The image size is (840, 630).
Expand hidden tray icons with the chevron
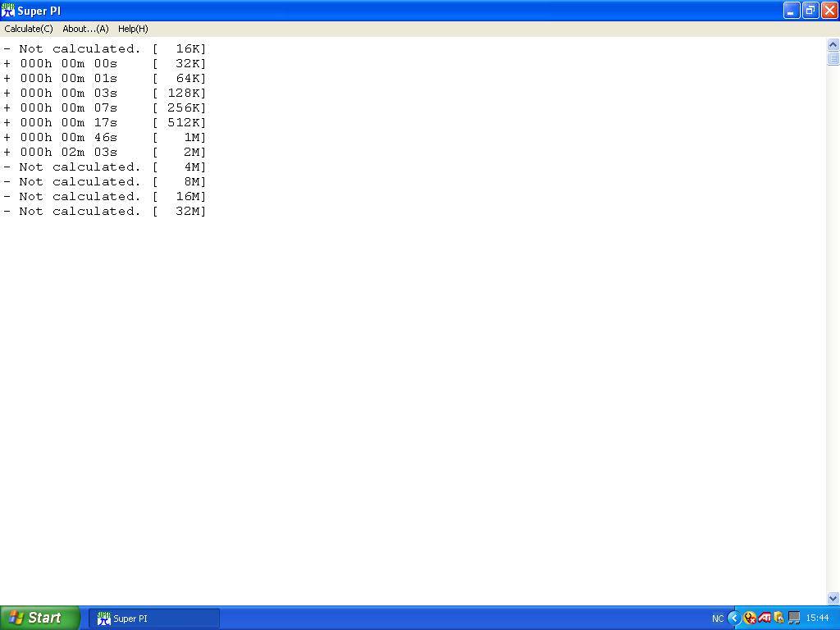[734, 619]
